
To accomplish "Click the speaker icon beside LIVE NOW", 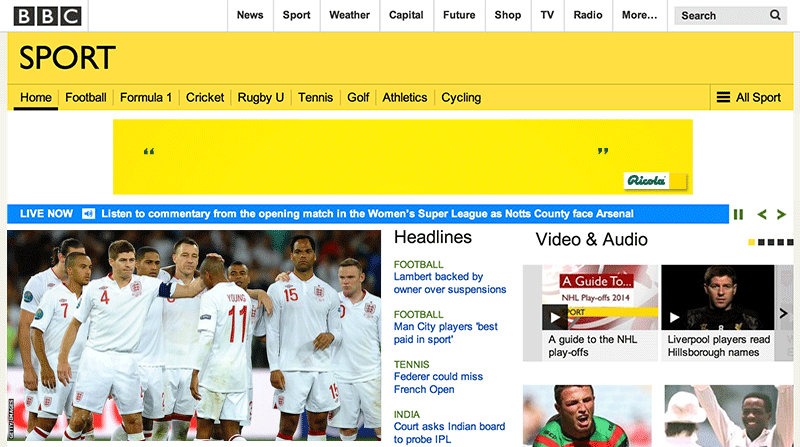I will coord(88,214).
